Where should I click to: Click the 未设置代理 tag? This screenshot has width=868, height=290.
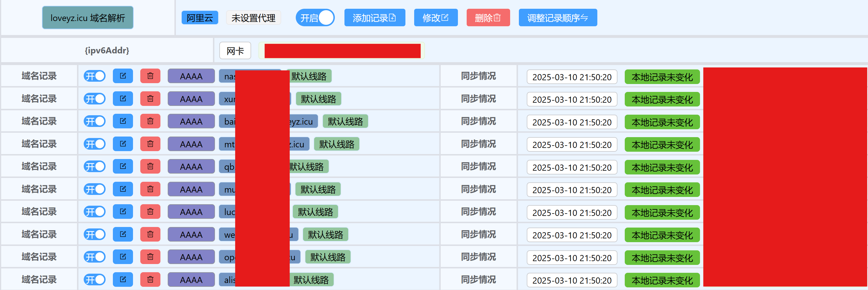point(253,18)
